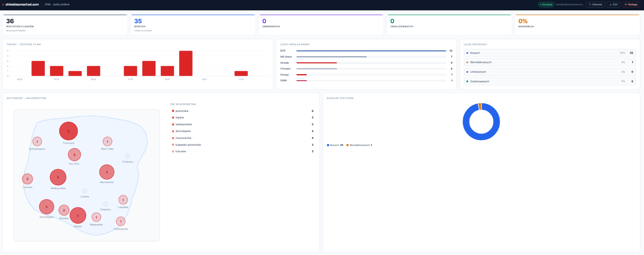Select Nowych row in Lejek sprzedaży
The width and height of the screenshot is (644, 255).
point(550,53)
